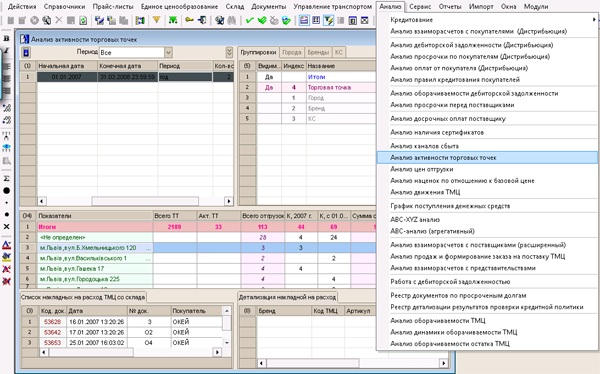
Task: Select Анализ активности торговых точек menu item
Action: 487,157
